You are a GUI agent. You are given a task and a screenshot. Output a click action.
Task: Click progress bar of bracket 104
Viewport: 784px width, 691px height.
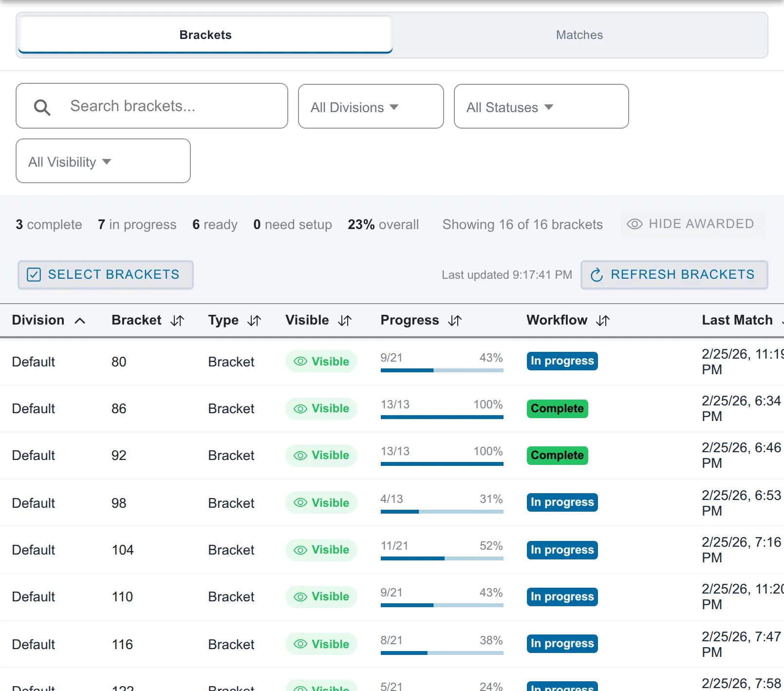pyautogui.click(x=442, y=558)
